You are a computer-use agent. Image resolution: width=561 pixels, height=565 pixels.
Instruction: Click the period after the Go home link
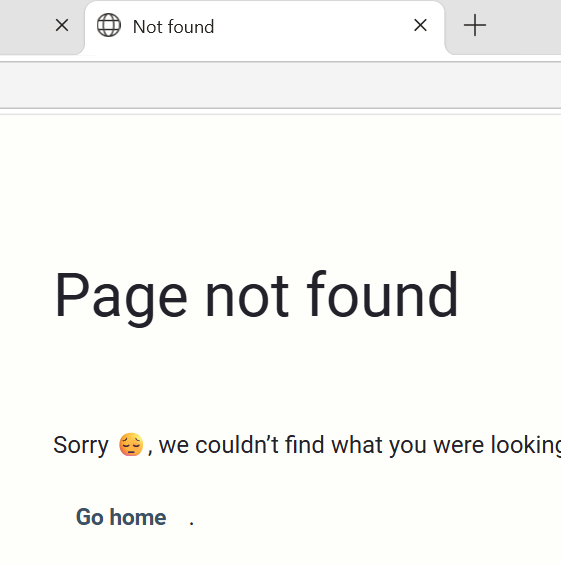point(192,523)
